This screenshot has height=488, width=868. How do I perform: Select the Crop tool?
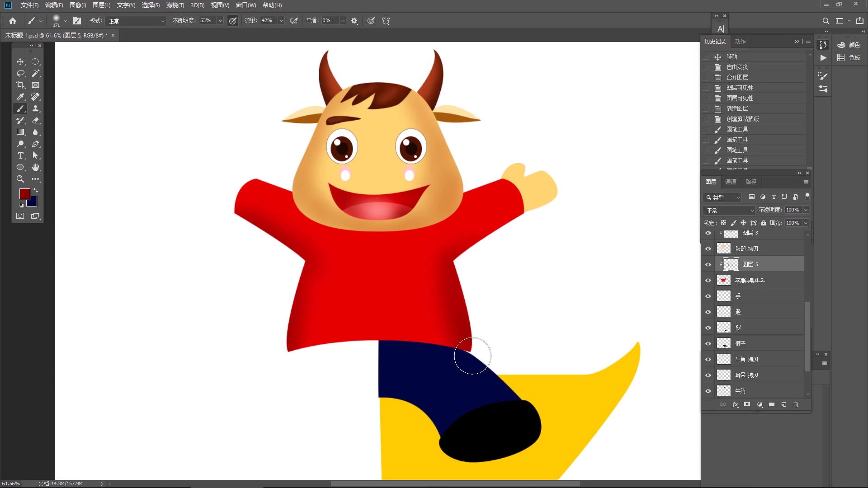pyautogui.click(x=20, y=85)
